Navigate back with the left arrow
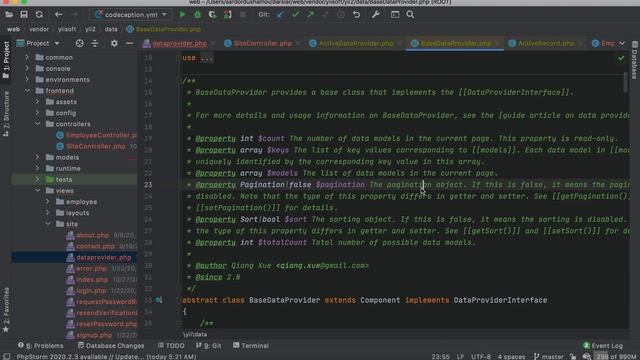This screenshot has height=360, width=640. click(58, 15)
